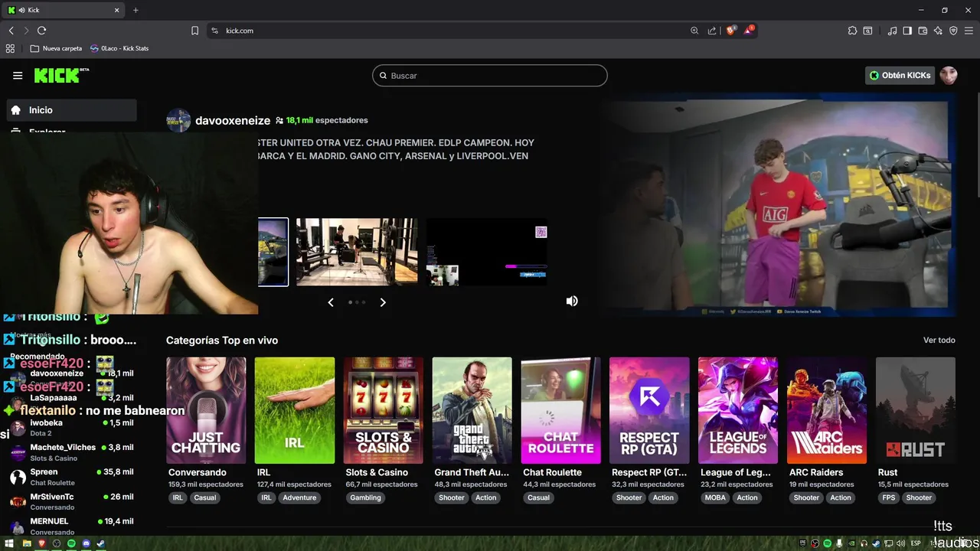
Task: Toggle the browser sidebar panel icon
Action: click(907, 31)
